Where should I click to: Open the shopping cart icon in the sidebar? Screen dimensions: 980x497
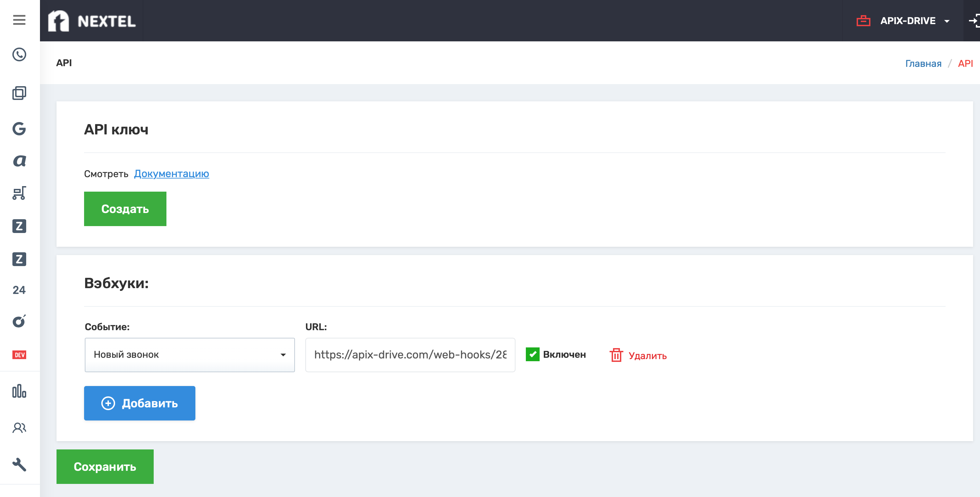19,193
